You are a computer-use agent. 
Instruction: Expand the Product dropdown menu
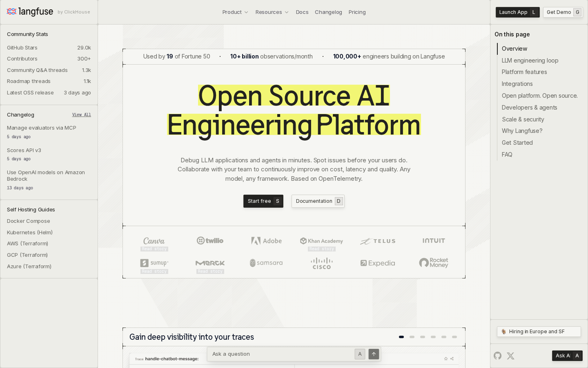point(235,12)
